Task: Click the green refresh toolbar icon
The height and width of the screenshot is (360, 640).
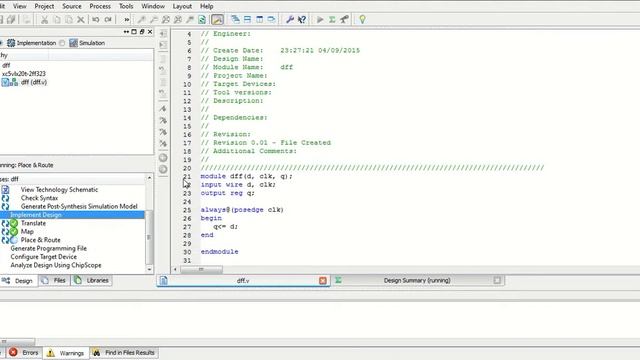Action: (202, 20)
